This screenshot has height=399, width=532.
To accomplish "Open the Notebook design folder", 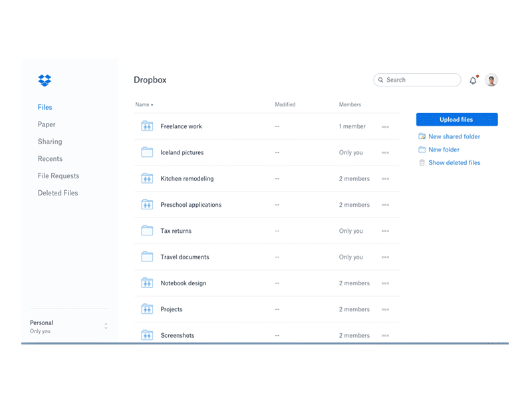I will (x=184, y=283).
